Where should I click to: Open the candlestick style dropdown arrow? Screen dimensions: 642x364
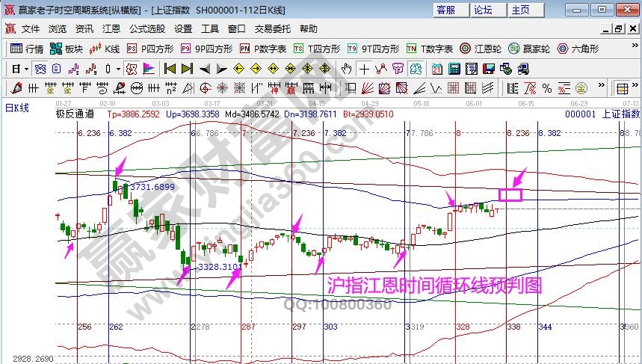(119, 69)
